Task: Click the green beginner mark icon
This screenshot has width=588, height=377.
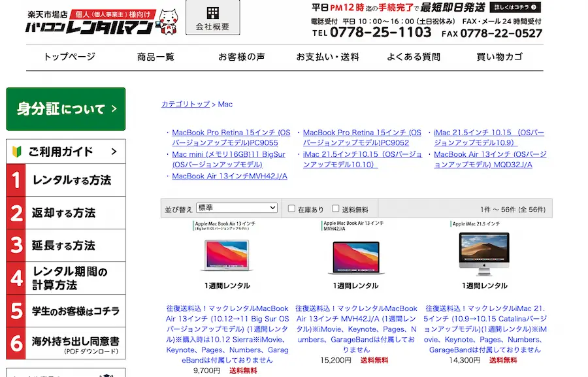Action: click(x=17, y=152)
